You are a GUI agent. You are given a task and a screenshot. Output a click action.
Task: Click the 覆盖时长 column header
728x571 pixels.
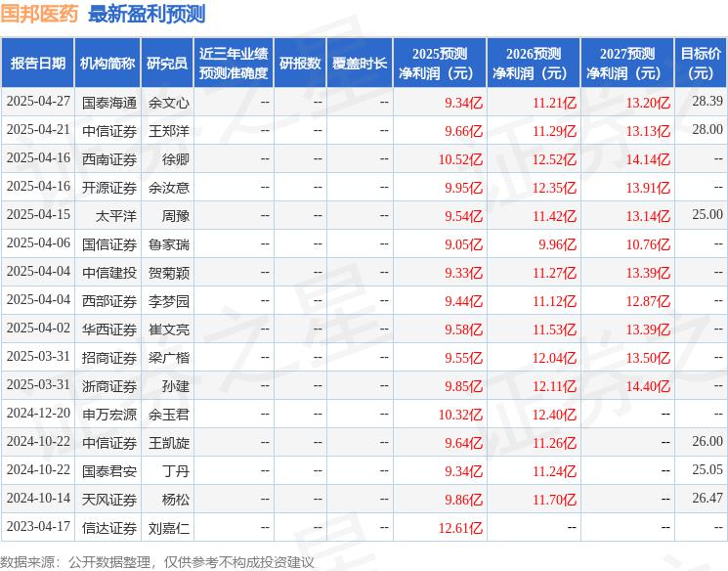(360, 63)
